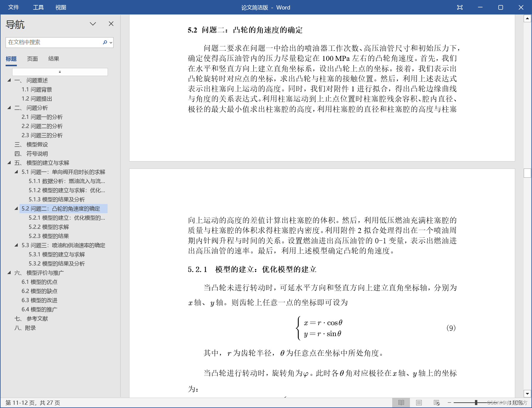Select 5.2 问题二：凸轮的角速度的确定 heading
Screen dimensions: 532x408
64,209
